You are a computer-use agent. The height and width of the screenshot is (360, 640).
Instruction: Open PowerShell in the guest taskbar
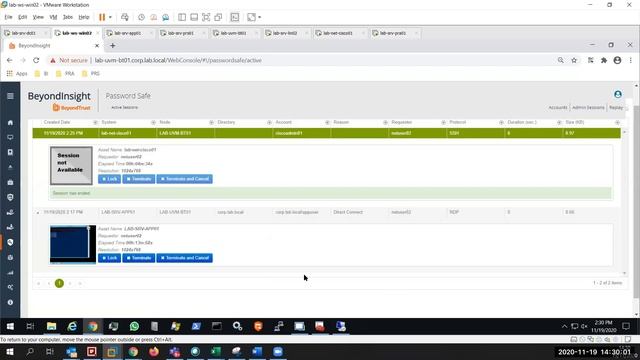[196, 326]
